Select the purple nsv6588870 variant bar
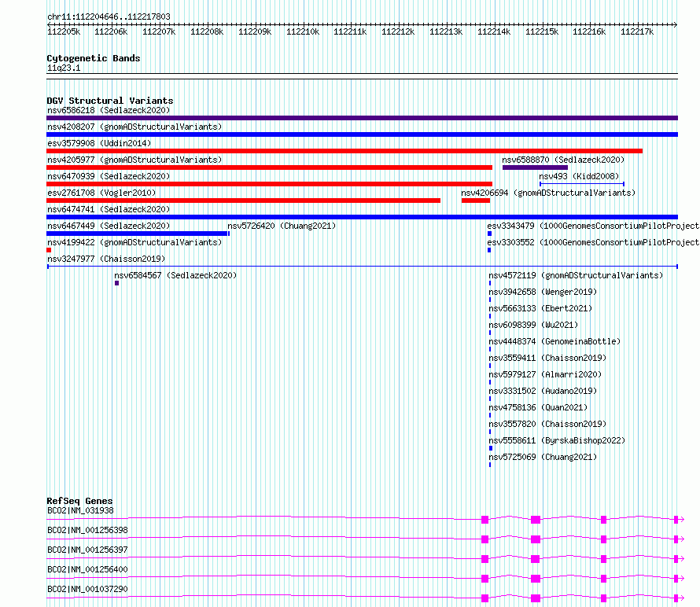Image resolution: width=700 pixels, height=607 pixels. click(535, 167)
